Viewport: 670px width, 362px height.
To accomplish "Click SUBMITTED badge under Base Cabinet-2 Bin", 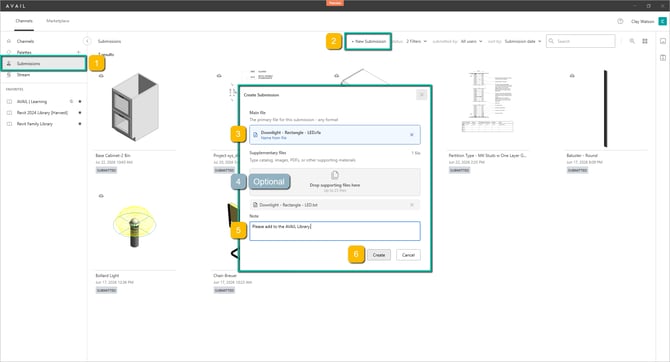I will point(106,170).
